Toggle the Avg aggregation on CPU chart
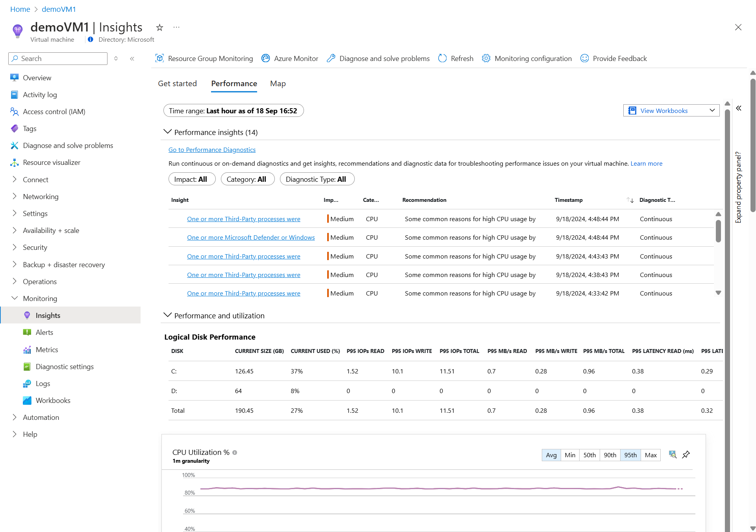Viewport: 756px width, 532px height. [x=551, y=455]
